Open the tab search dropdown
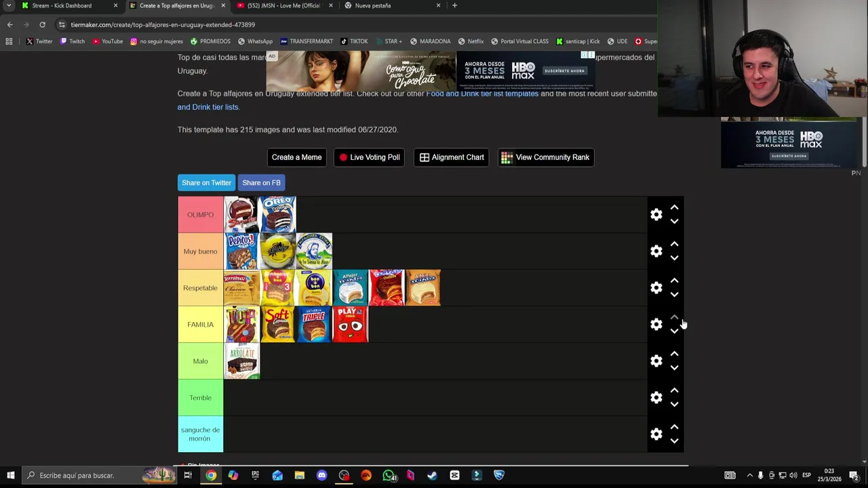Viewport: 868px width, 488px height. (x=8, y=5)
